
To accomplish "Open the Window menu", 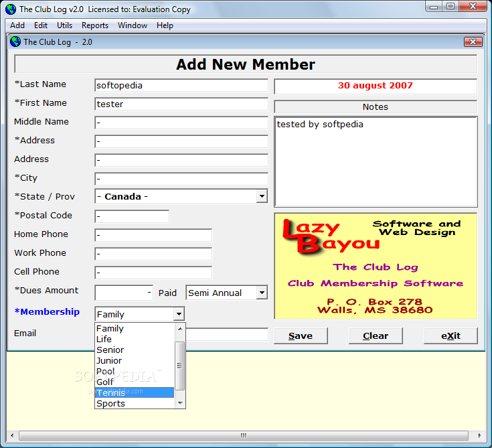I will 133,25.
